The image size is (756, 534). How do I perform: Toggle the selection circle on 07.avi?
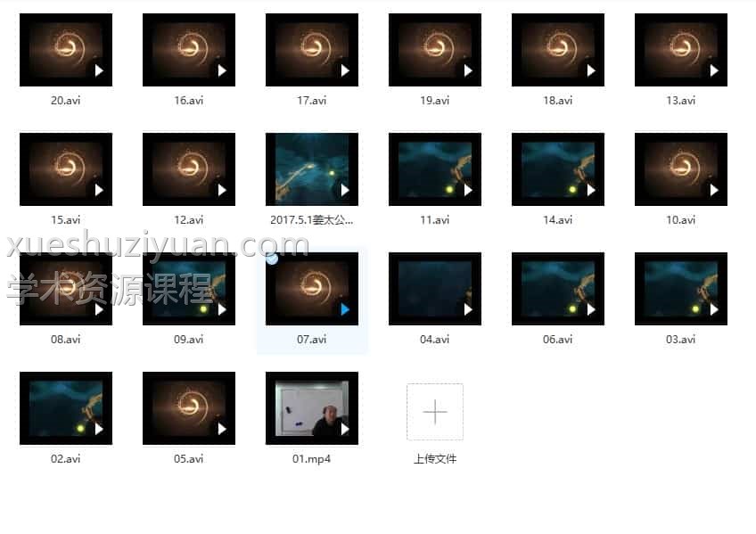point(272,259)
